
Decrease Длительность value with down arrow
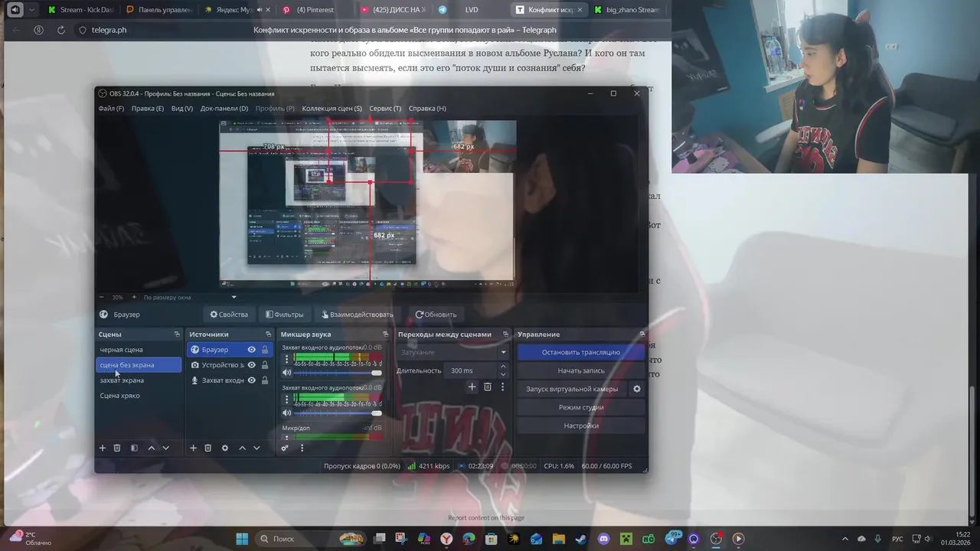tap(503, 374)
